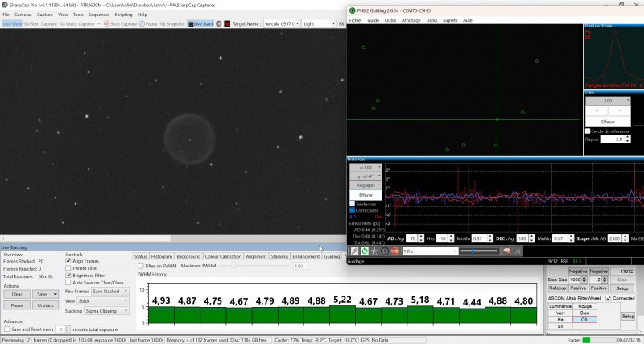Uncheck the filter wheel Connected checkbox

coord(609,298)
